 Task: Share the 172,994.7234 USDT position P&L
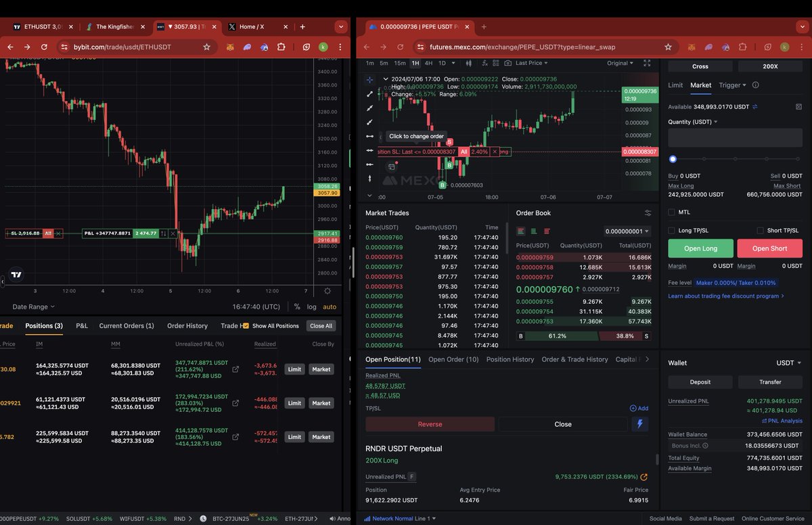[235, 403]
